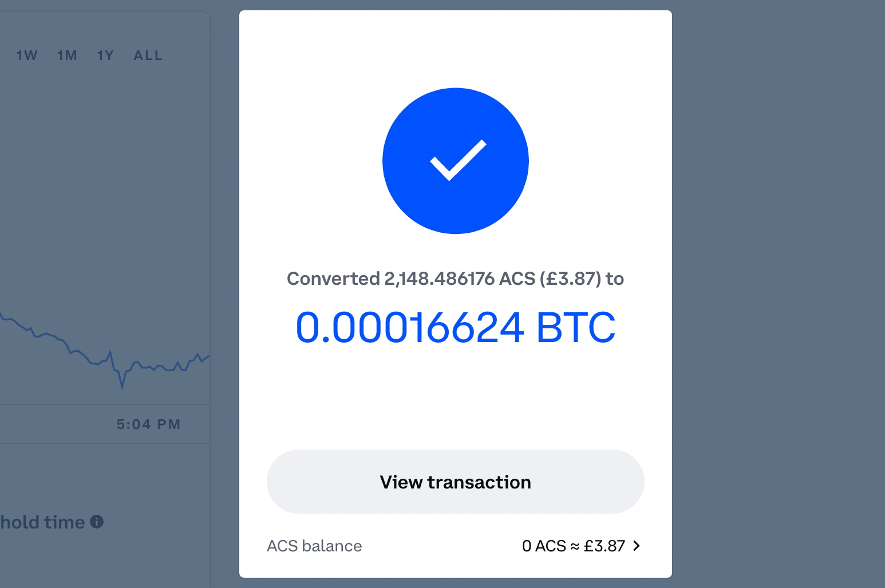885x588 pixels.
Task: Switch the chart to 1W range
Action: 27,55
